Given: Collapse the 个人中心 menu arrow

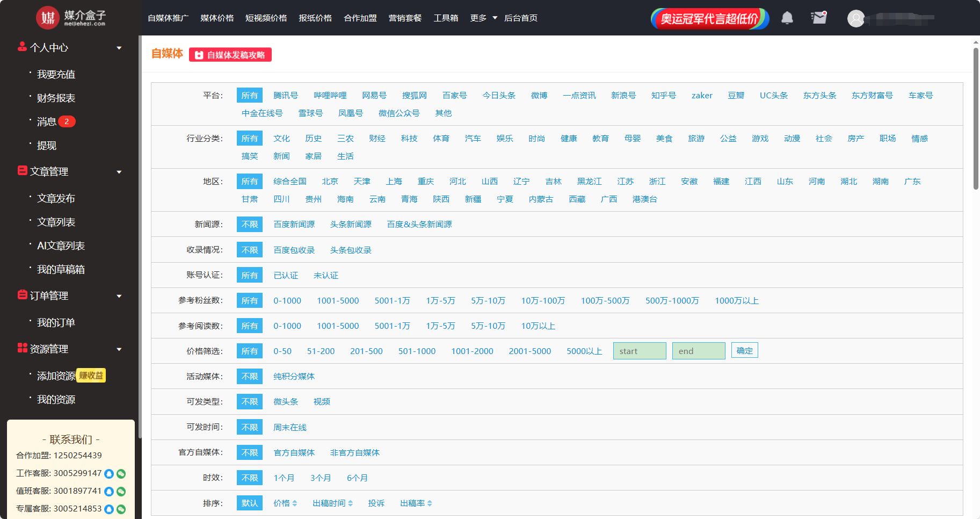Looking at the screenshot, I should pyautogui.click(x=119, y=48).
